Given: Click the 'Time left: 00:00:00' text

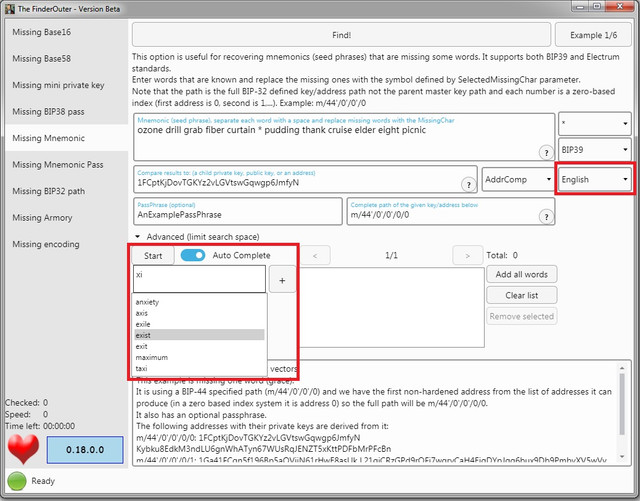Looking at the screenshot, I should pos(40,426).
